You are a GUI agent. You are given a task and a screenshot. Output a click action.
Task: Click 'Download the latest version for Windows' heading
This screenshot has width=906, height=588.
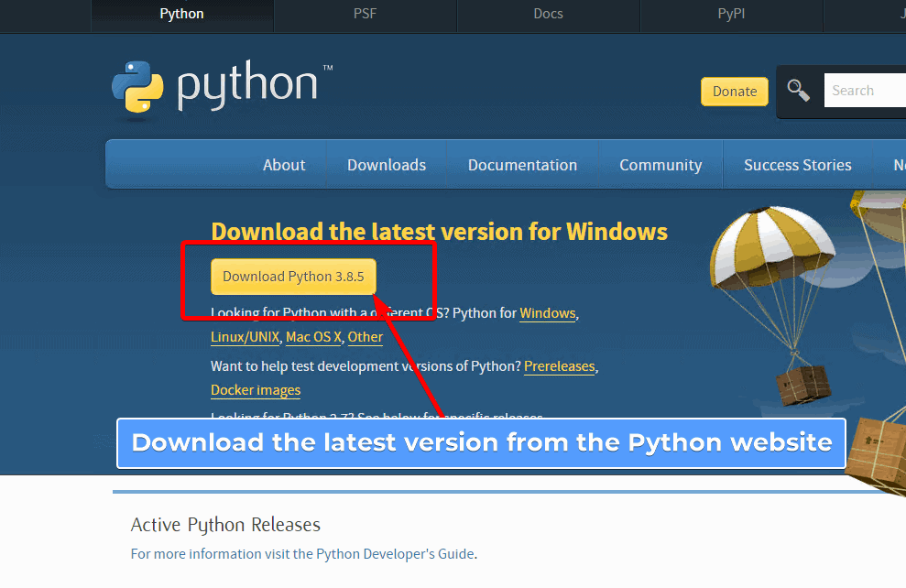tap(439, 232)
